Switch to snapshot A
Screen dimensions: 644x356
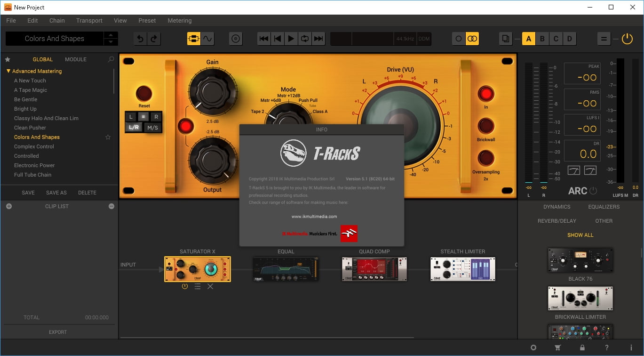coord(529,39)
